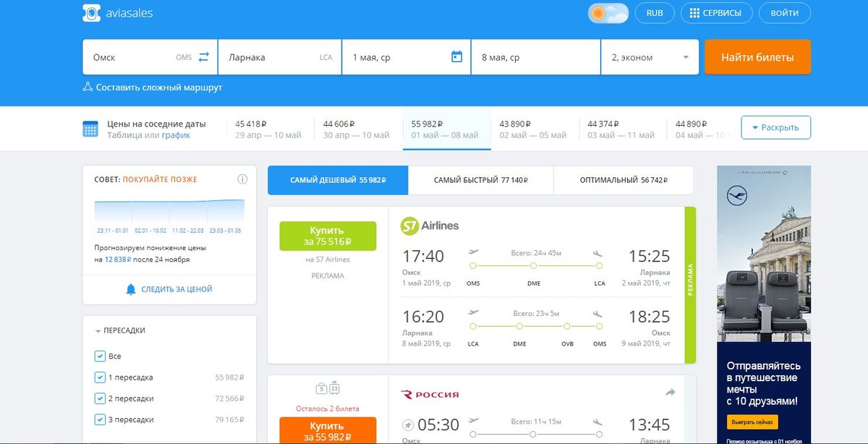Toggle the day/night theme switch

tap(608, 13)
